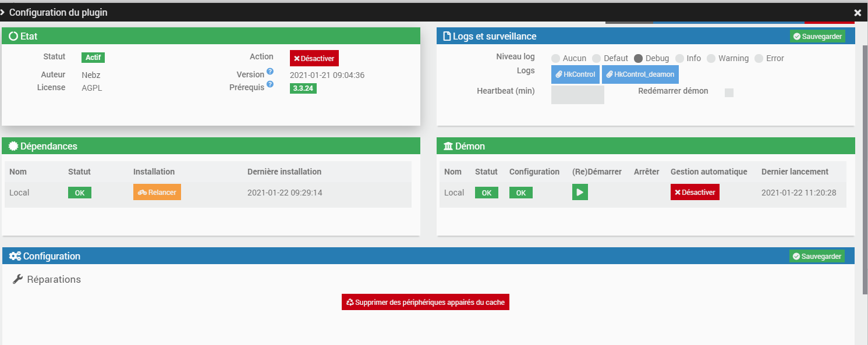Image resolution: width=868 pixels, height=345 pixels.
Task: Save the Configuration section
Action: 817,257
